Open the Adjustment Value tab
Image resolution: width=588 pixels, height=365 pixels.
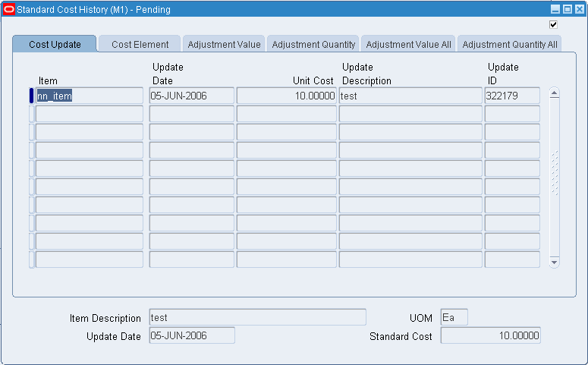(x=224, y=44)
